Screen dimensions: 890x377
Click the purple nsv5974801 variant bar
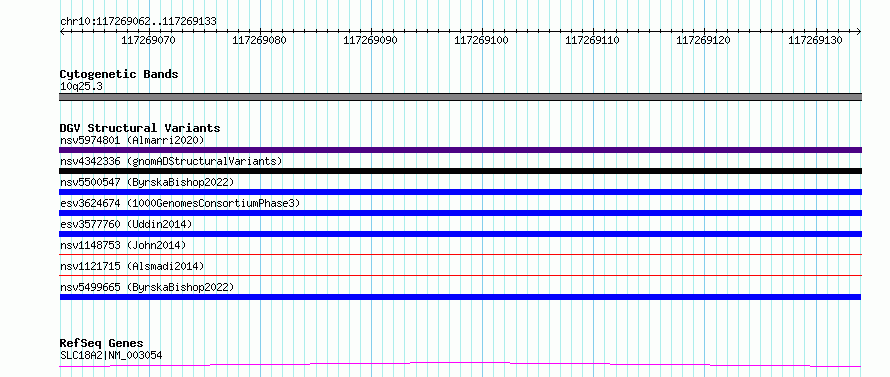click(x=460, y=150)
